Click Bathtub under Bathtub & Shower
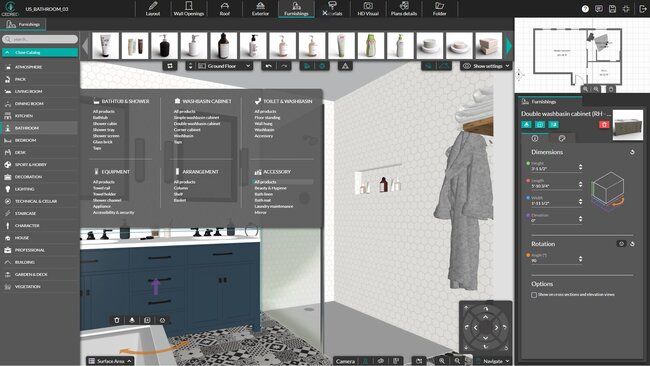The image size is (650, 366). coord(100,118)
